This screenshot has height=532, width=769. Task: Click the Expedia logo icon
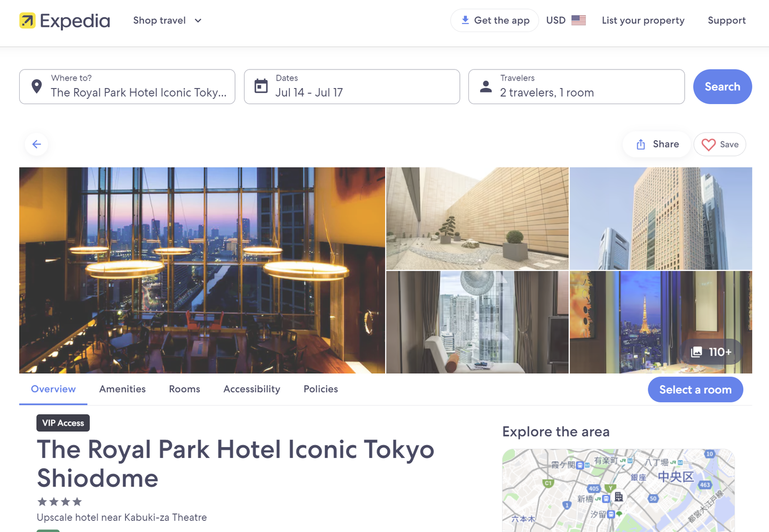click(x=27, y=21)
